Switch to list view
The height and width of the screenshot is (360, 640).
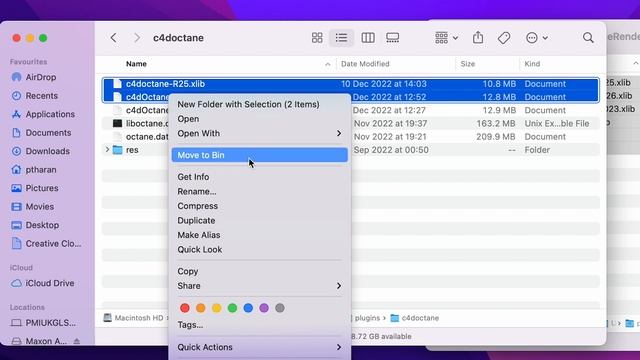coord(341,38)
